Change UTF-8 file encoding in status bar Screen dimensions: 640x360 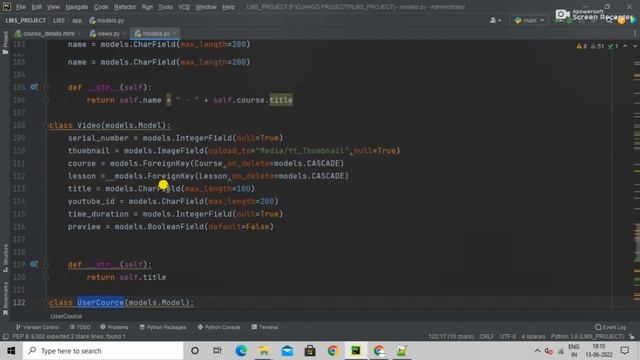coord(508,337)
